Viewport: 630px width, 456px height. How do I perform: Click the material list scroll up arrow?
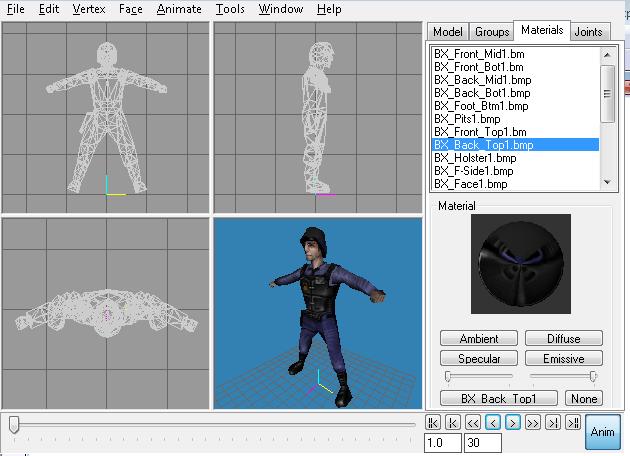[607, 55]
